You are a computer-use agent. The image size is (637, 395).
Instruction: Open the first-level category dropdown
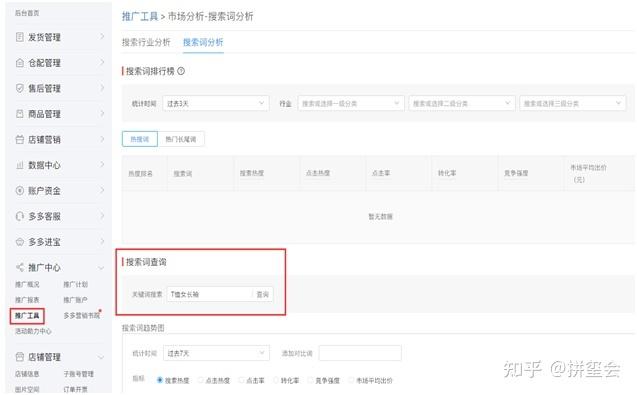351,103
